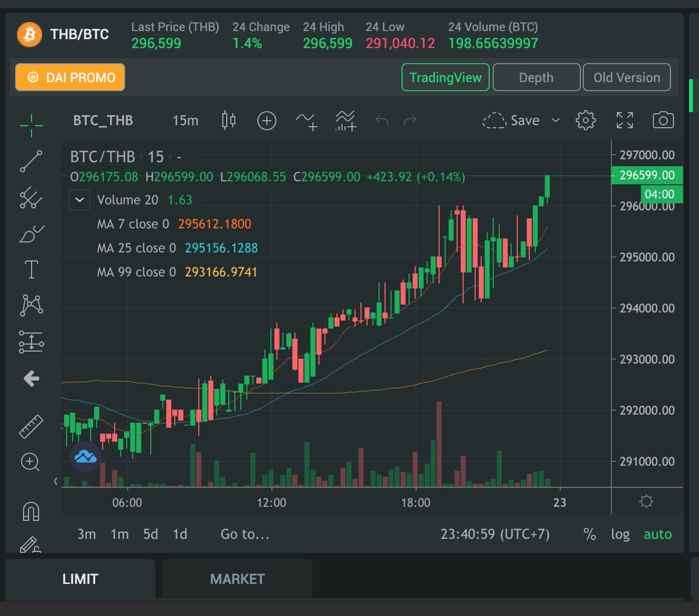
Task: Set the date range to 1d
Action: click(180, 534)
